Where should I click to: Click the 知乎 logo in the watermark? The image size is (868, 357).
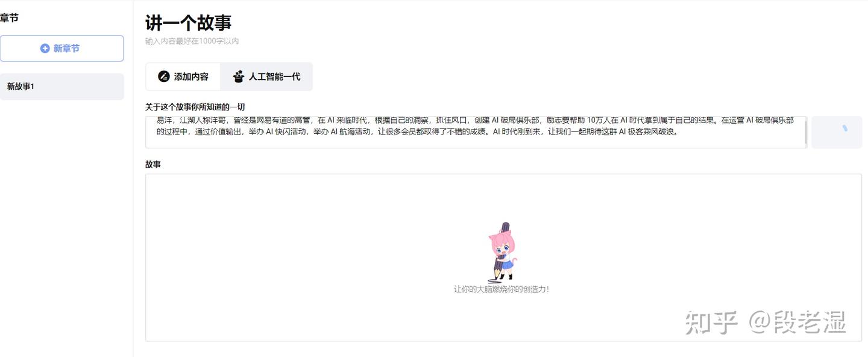point(712,323)
